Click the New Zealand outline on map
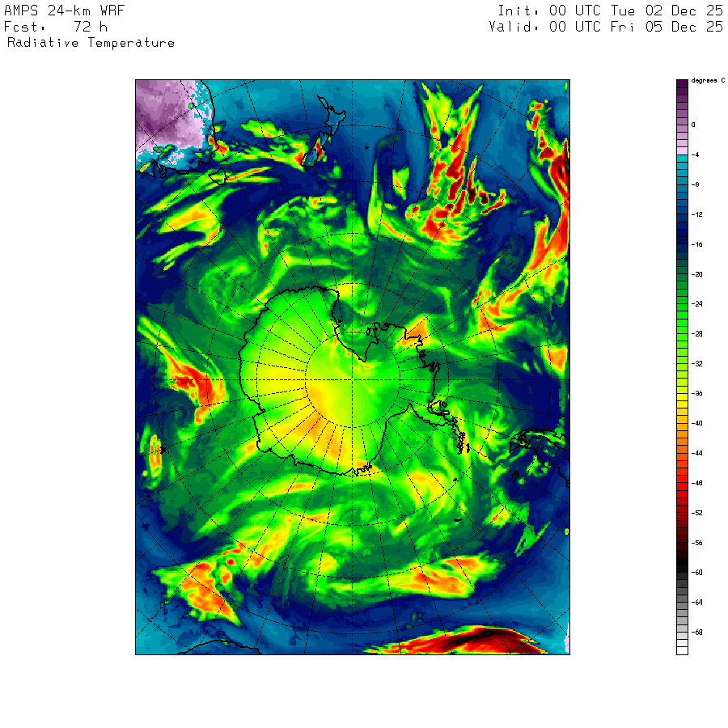The height and width of the screenshot is (728, 728). pyautogui.click(x=325, y=133)
